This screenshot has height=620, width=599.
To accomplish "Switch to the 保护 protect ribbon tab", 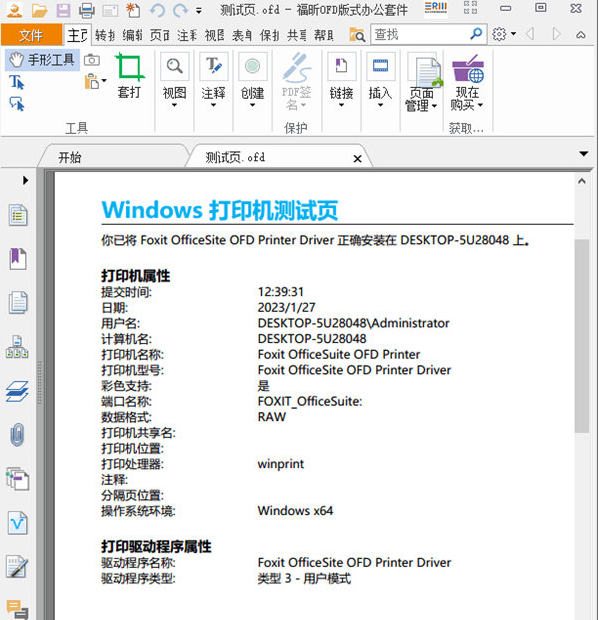I will [x=269, y=35].
